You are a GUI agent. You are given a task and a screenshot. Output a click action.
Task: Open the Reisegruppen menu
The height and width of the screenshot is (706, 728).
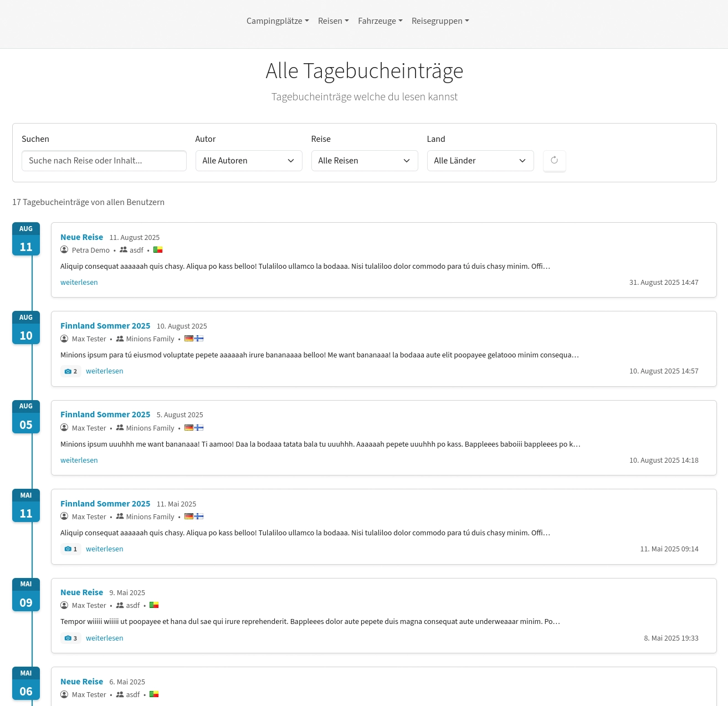[440, 21]
